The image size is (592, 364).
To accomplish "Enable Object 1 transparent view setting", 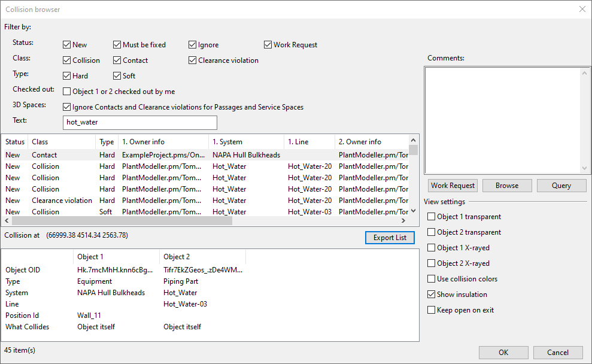I will [x=432, y=217].
